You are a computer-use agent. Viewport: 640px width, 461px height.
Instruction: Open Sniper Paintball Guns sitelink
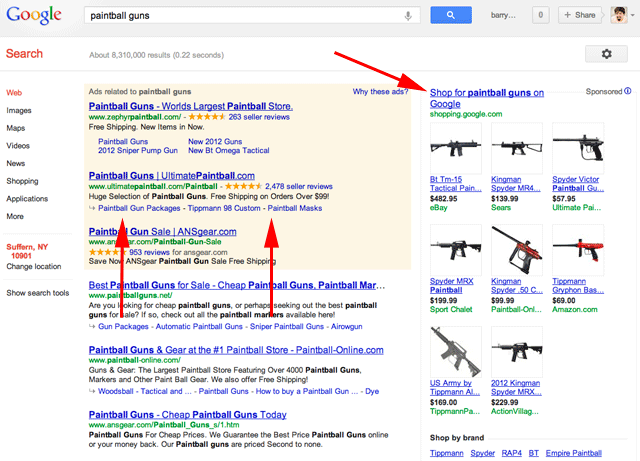[x=287, y=326]
